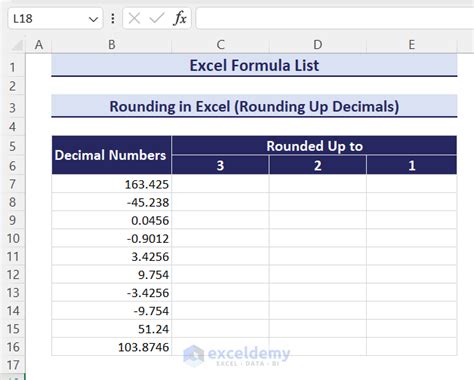Click cell containing -3.4256
This screenshot has width=474, height=380.
pos(112,292)
